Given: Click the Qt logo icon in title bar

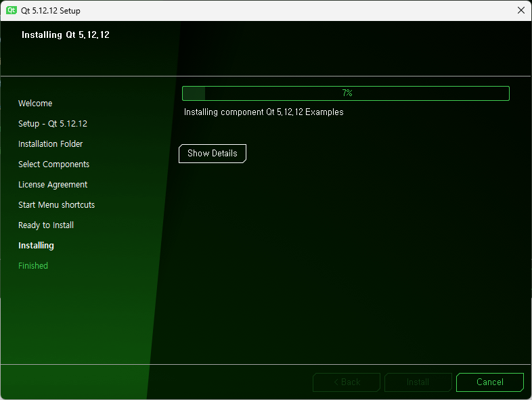Looking at the screenshot, I should (x=12, y=10).
